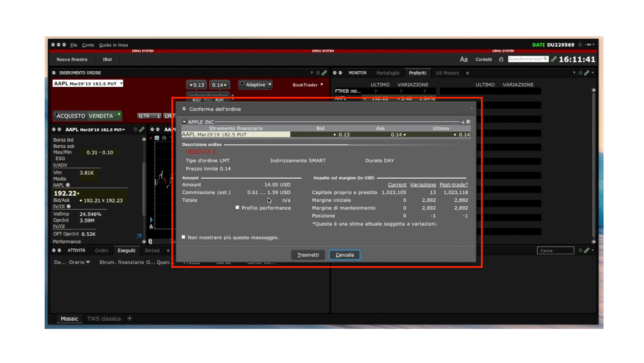The width and height of the screenshot is (644, 363).
Task: Open help icon beside wrench in order dialog
Action: click(x=468, y=122)
